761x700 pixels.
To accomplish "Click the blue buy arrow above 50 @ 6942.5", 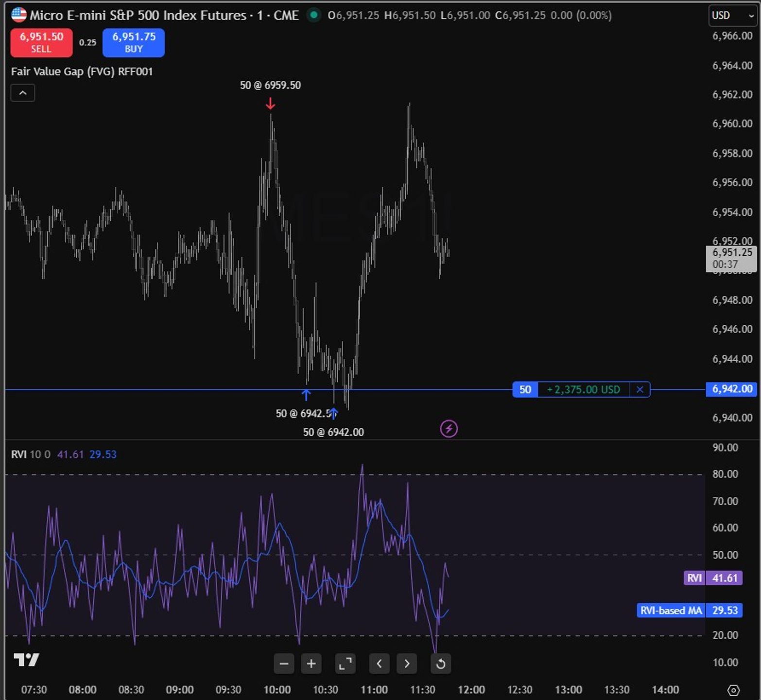I will [306, 394].
